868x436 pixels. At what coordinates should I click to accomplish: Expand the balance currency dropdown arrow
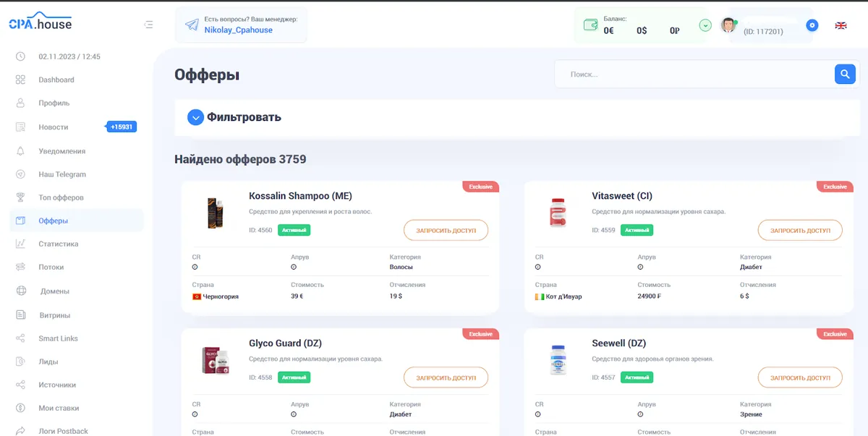tap(705, 25)
